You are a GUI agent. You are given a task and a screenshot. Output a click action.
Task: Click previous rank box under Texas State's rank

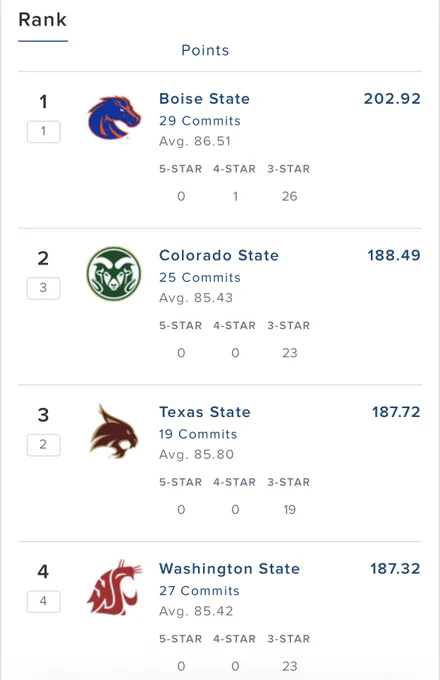43,445
